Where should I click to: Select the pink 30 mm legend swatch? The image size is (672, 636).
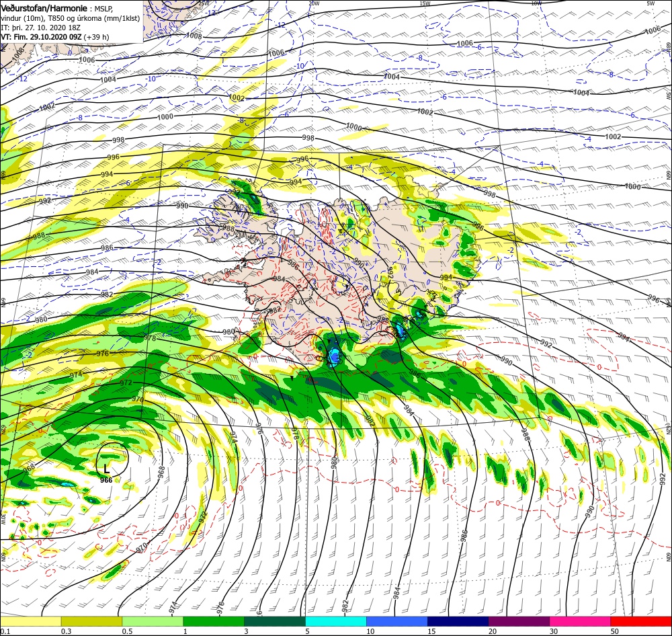(x=580, y=621)
